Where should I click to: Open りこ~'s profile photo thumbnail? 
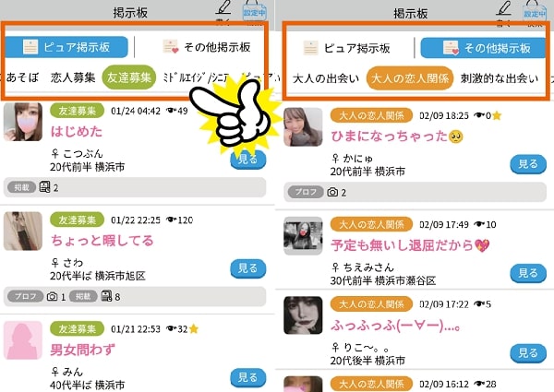pyautogui.click(x=303, y=315)
